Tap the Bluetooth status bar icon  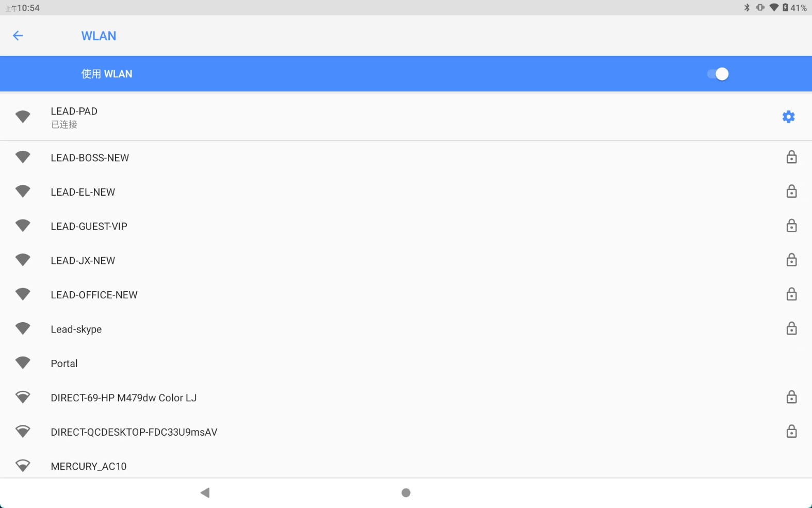pos(746,8)
